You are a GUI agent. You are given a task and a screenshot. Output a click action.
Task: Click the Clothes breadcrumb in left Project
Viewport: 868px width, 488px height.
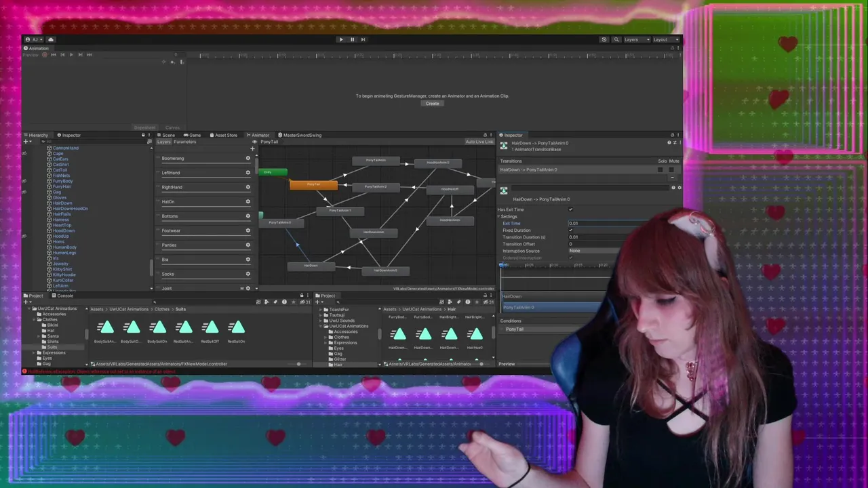[x=162, y=309]
